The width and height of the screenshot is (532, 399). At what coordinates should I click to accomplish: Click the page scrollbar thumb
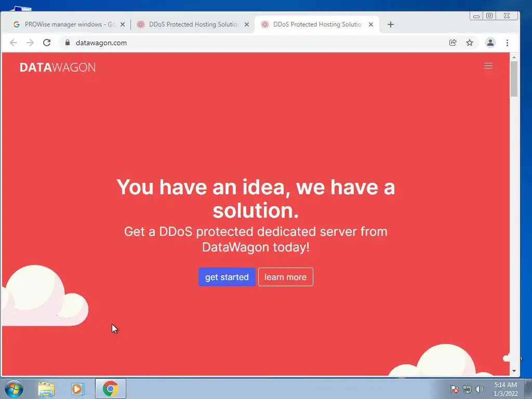click(x=514, y=79)
